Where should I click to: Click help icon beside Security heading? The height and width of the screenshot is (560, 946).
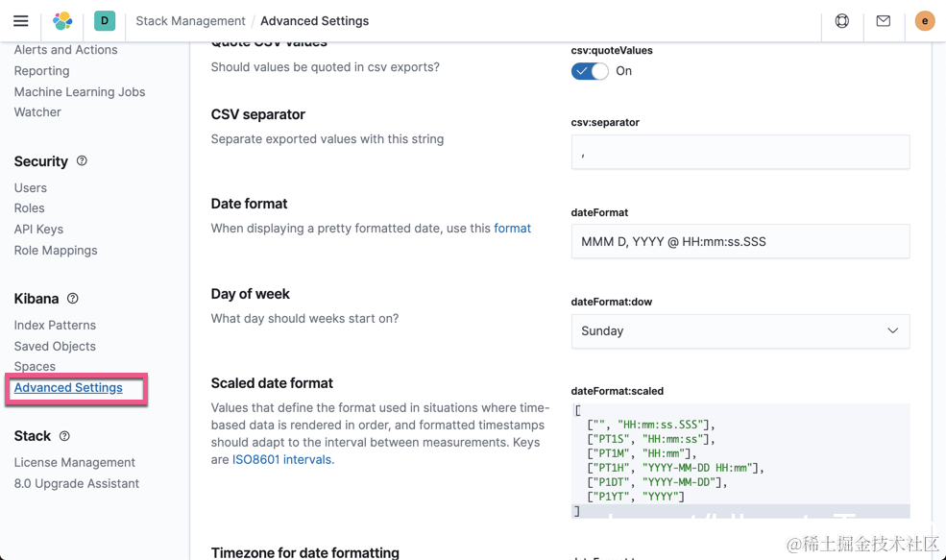pos(82,161)
